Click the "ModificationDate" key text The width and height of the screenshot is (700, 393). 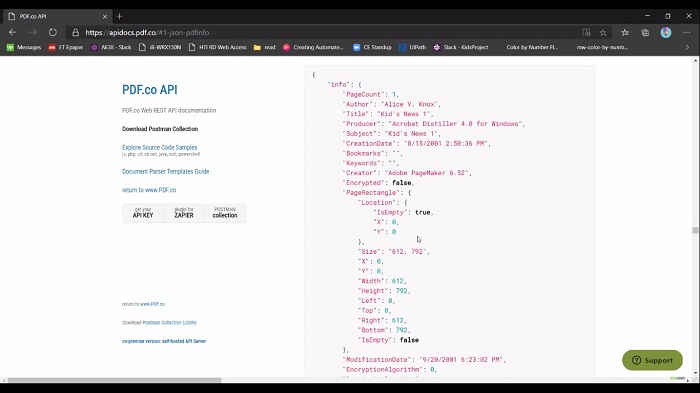(x=377, y=360)
